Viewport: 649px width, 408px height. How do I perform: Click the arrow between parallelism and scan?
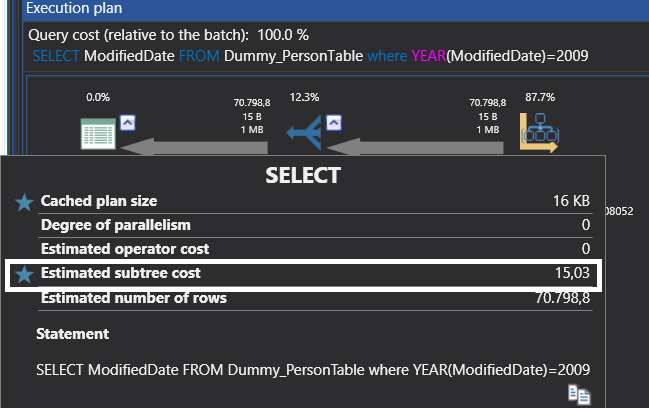[x=430, y=147]
